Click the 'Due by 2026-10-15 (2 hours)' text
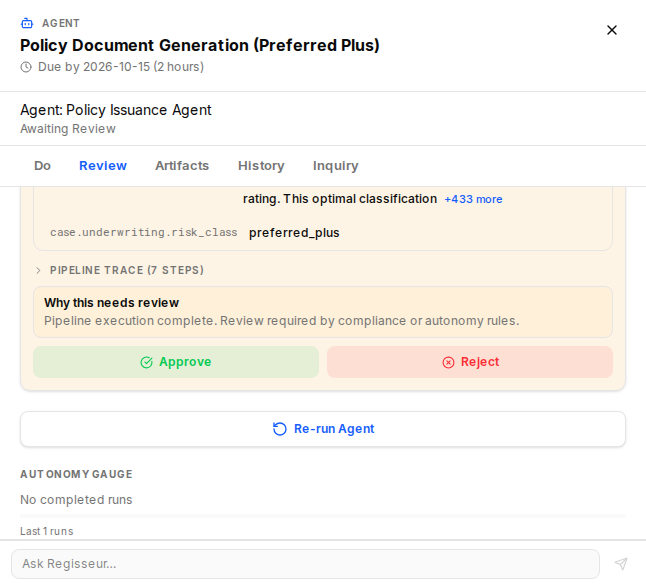 (121, 67)
